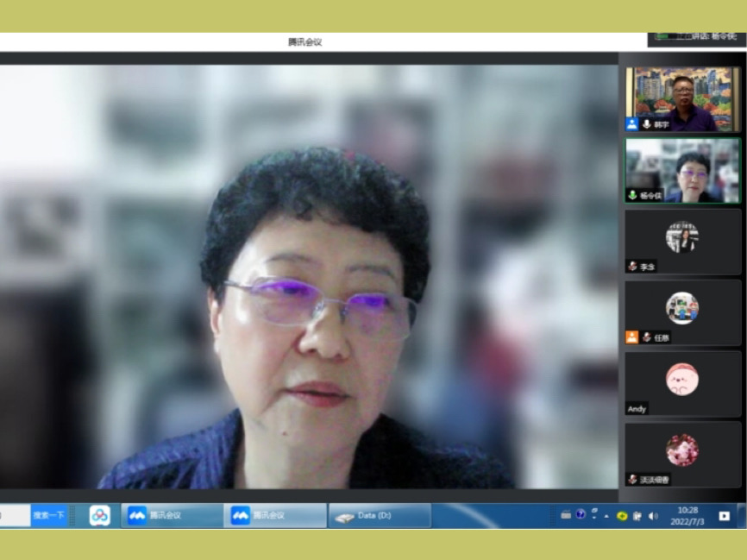Expand the hidden system tray icons arrow
747x560 pixels.
606,516
